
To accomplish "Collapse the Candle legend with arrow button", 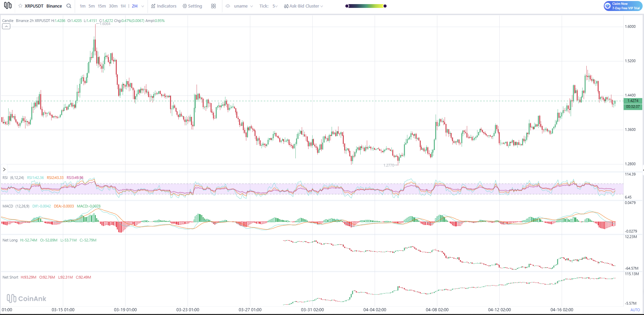I will pos(6,26).
